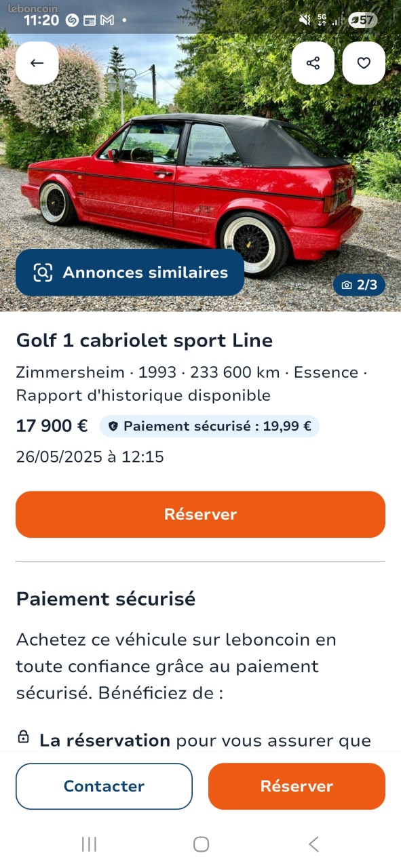Tap the back arrow button
Viewport: 401px width, 868px height.
[37, 63]
